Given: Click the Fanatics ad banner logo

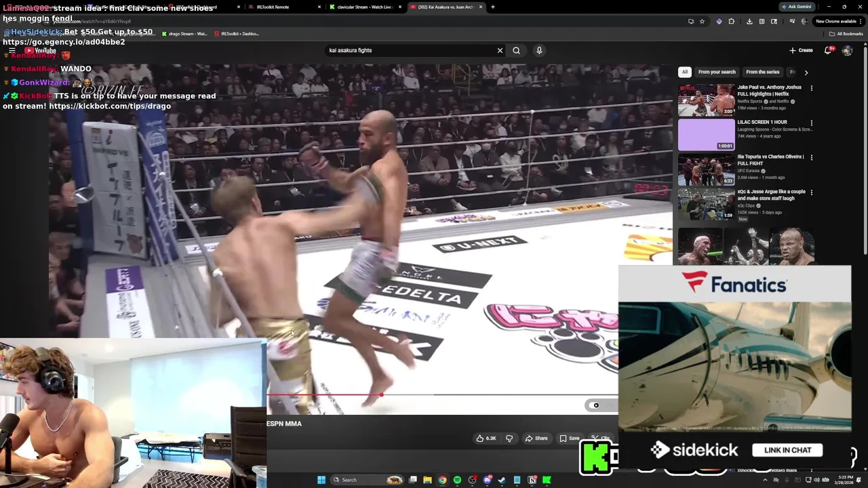Looking at the screenshot, I should point(734,283).
